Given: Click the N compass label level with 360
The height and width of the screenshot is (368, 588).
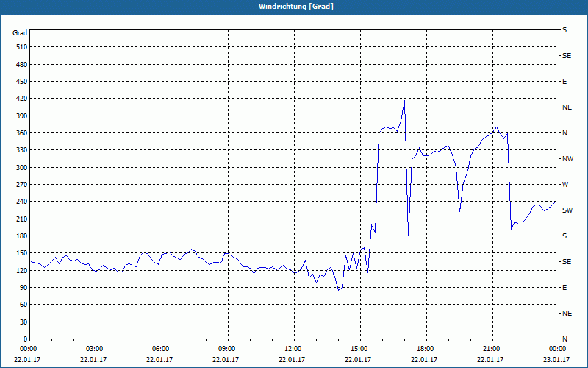Looking at the screenshot, I should click(x=564, y=133).
